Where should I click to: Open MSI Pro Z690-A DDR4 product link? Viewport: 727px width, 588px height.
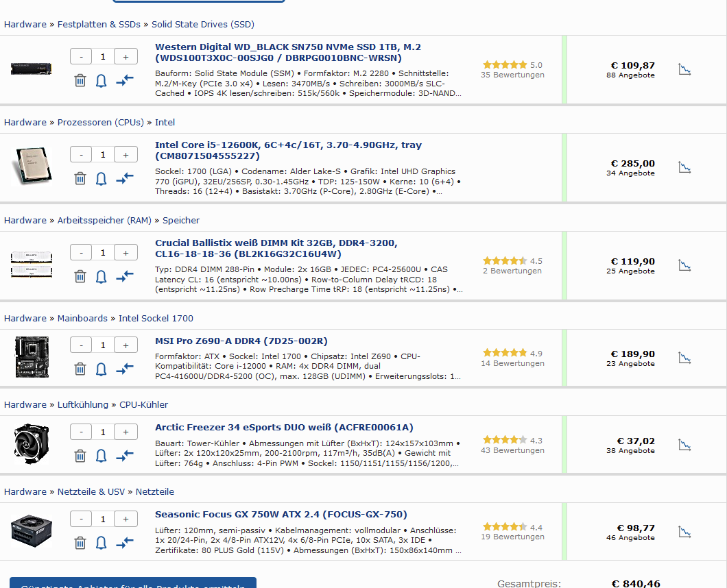(x=241, y=341)
